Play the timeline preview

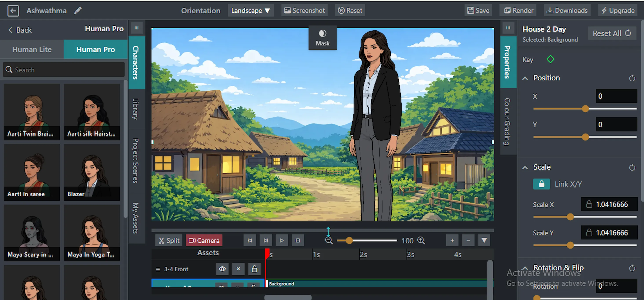tap(282, 240)
